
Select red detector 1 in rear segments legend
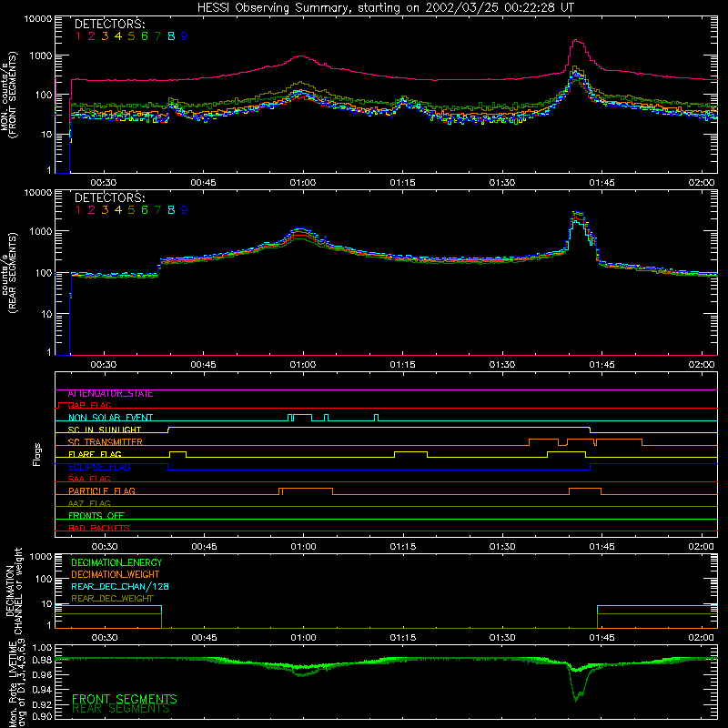tap(78, 210)
